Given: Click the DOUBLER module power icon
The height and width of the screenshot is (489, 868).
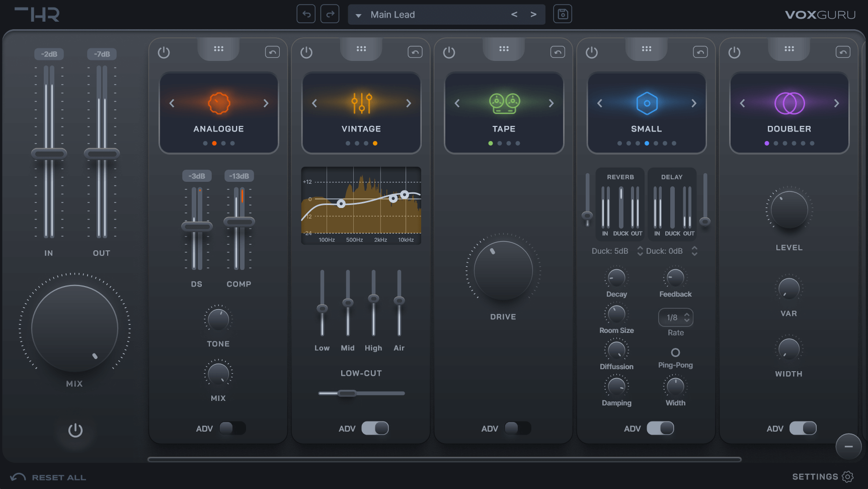Looking at the screenshot, I should (x=734, y=52).
